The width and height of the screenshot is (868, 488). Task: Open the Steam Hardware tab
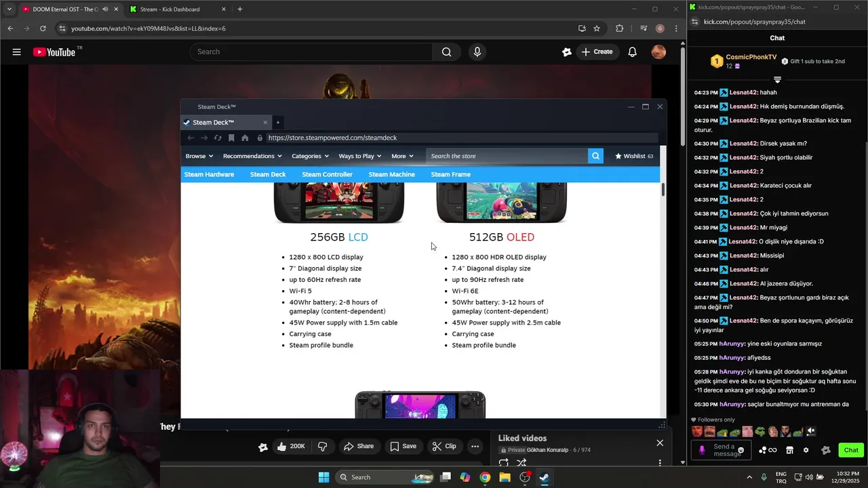[x=209, y=174]
